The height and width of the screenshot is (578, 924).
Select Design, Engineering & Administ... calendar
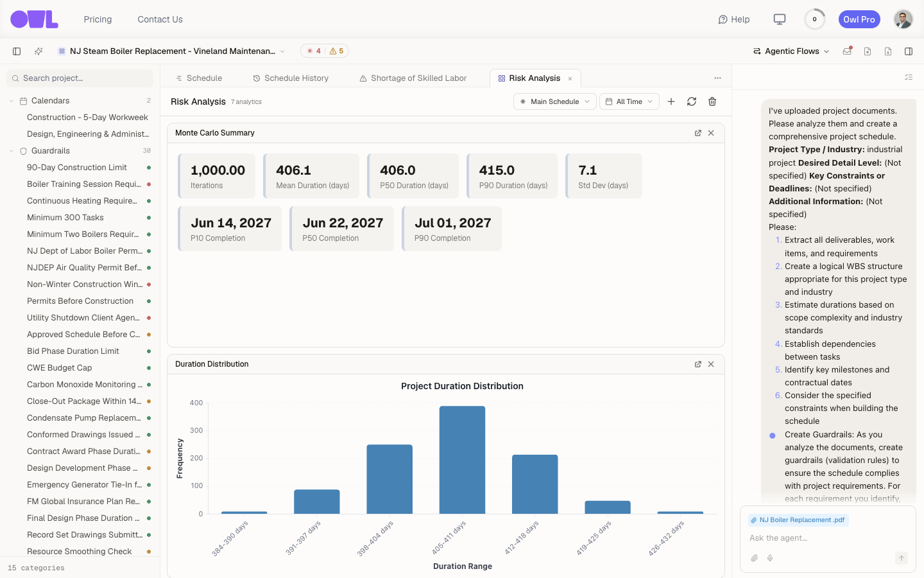88,134
